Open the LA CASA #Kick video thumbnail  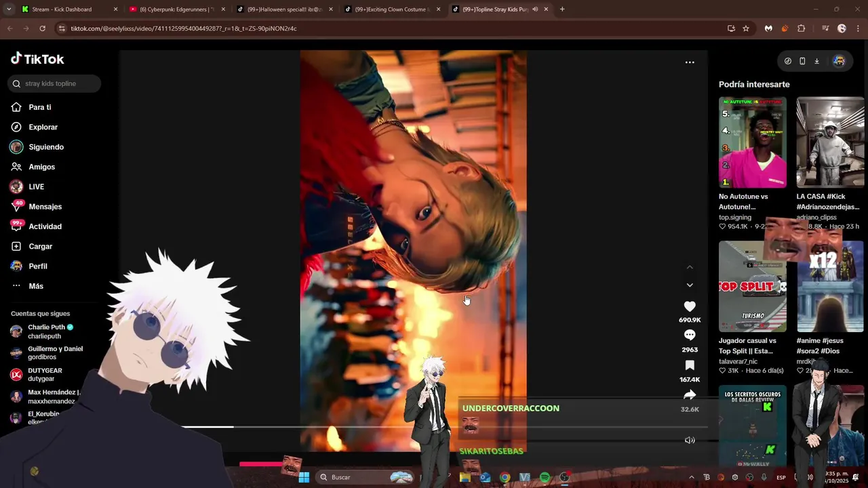click(x=830, y=142)
